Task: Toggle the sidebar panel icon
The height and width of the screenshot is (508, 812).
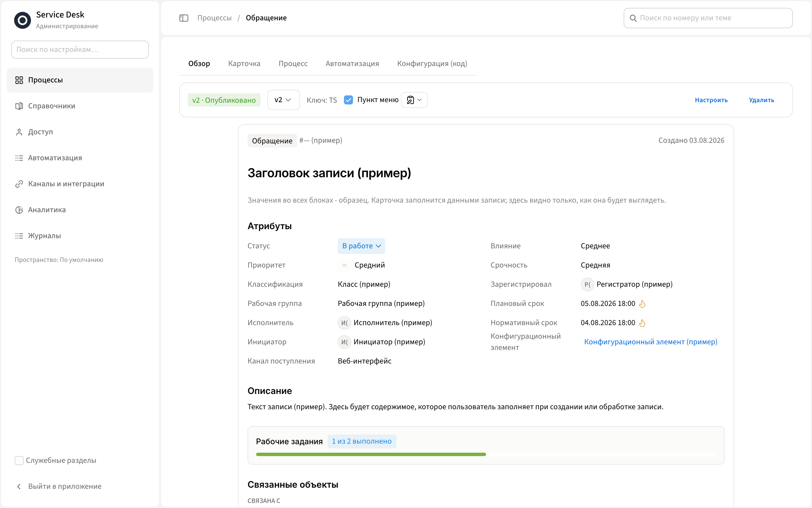Action: coord(184,18)
